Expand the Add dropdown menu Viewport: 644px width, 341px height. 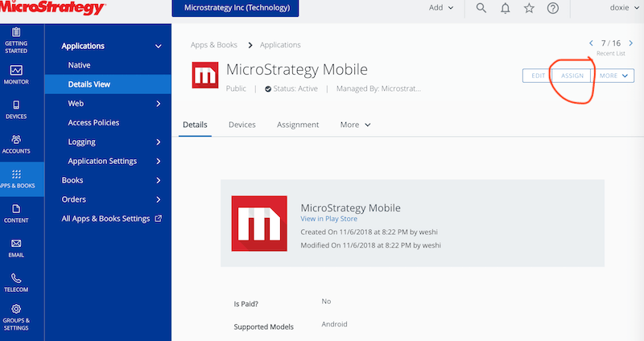click(441, 8)
